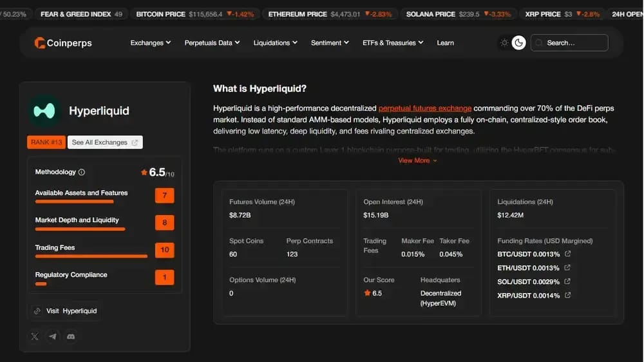The height and width of the screenshot is (362, 644).
Task: Click Regulatory Compliance score 1
Action: (164, 278)
